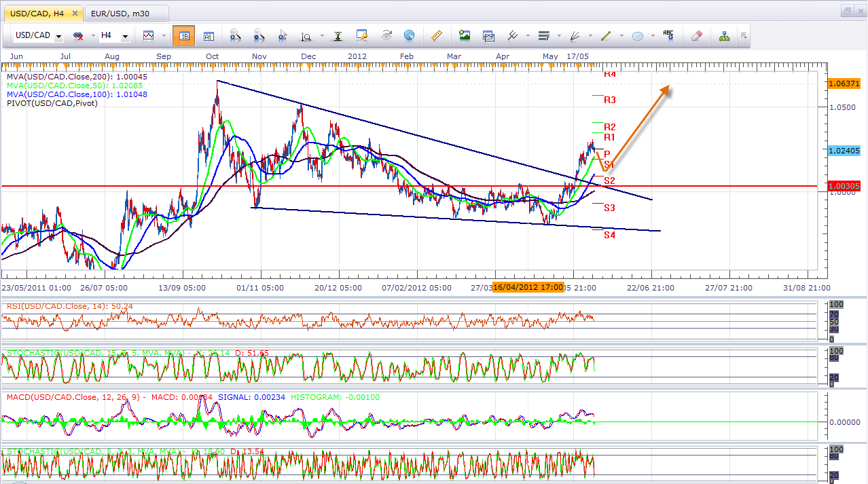Screen dimensions: 868x484
Task: Toggle the second data panel button
Action: coord(209,36)
